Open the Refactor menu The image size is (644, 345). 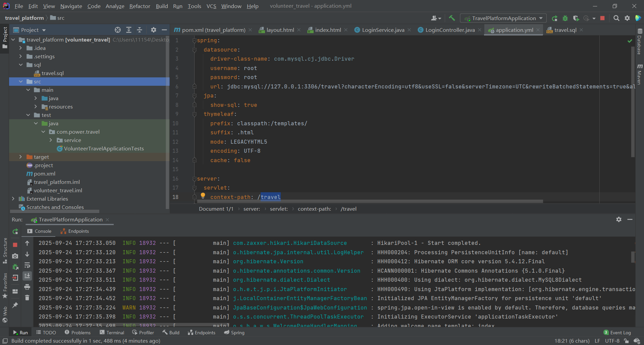[140, 6]
